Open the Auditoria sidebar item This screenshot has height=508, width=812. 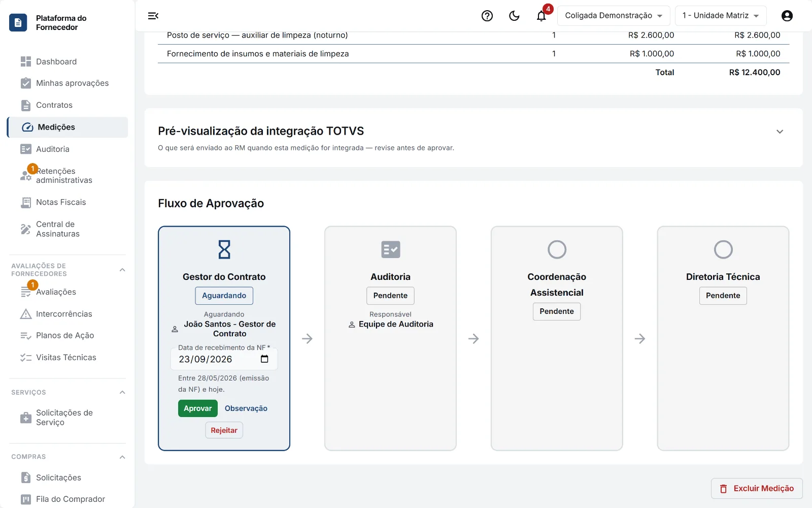click(67, 149)
